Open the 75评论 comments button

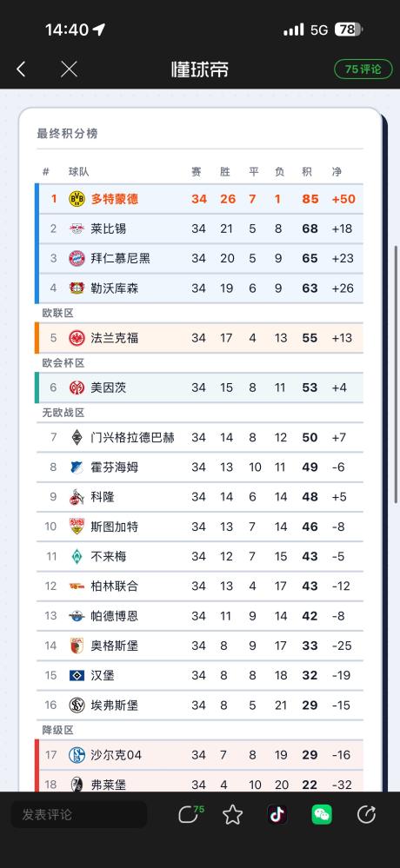[x=363, y=70]
